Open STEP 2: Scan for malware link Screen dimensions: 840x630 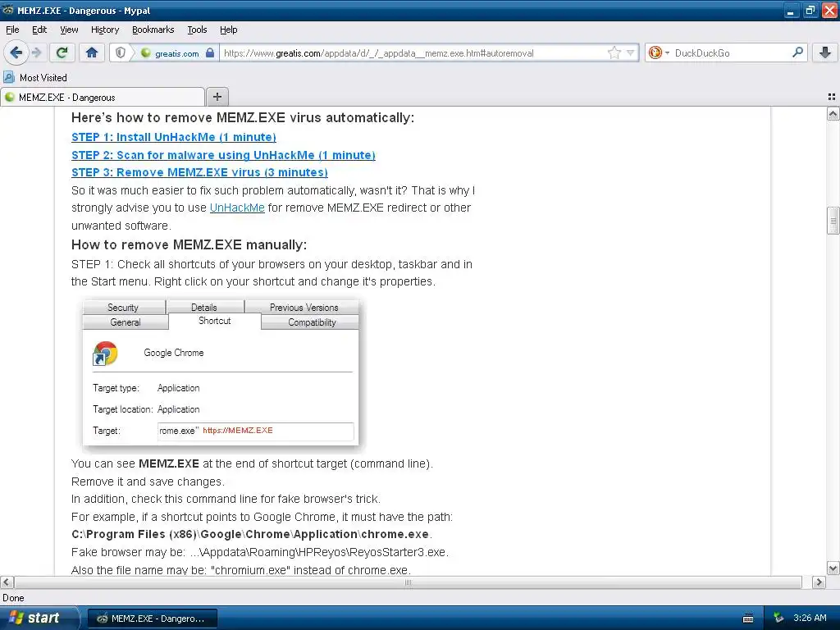click(223, 155)
